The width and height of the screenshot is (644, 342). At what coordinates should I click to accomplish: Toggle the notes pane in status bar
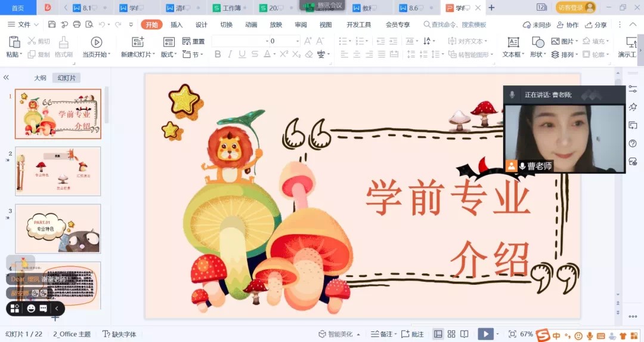click(x=382, y=334)
